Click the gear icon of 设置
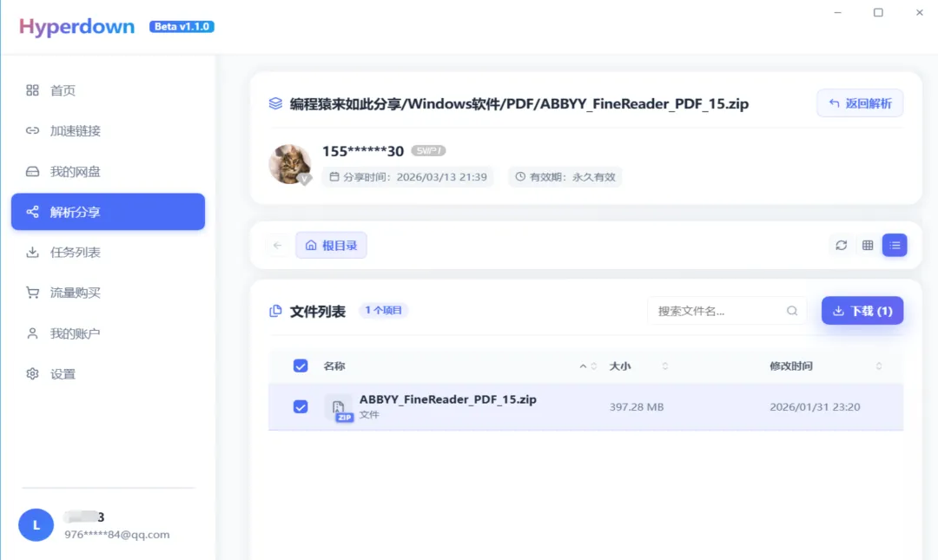 pyautogui.click(x=32, y=374)
